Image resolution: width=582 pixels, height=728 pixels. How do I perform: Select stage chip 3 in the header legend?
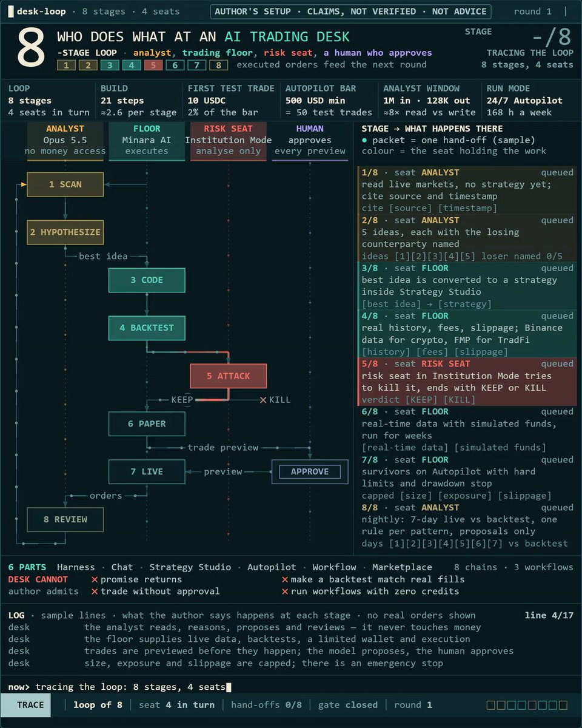(110, 66)
